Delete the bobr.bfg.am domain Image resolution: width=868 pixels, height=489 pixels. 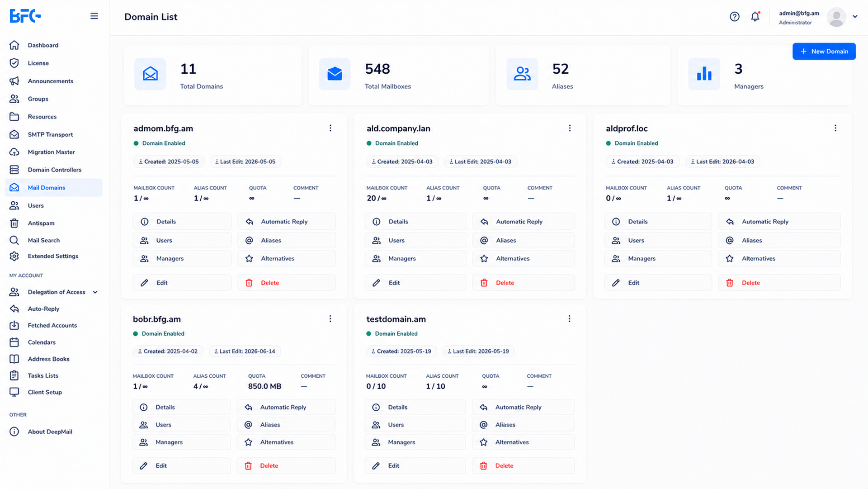pos(286,465)
